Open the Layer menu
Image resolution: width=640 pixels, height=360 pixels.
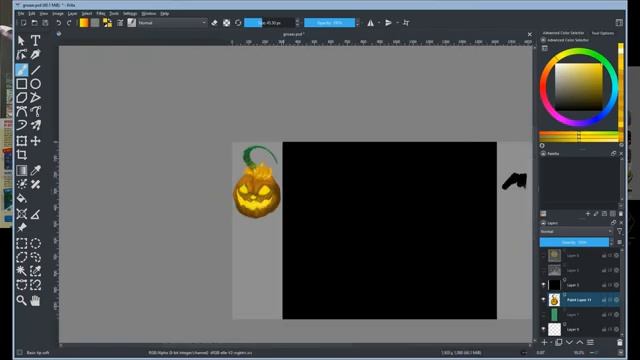(x=72, y=13)
